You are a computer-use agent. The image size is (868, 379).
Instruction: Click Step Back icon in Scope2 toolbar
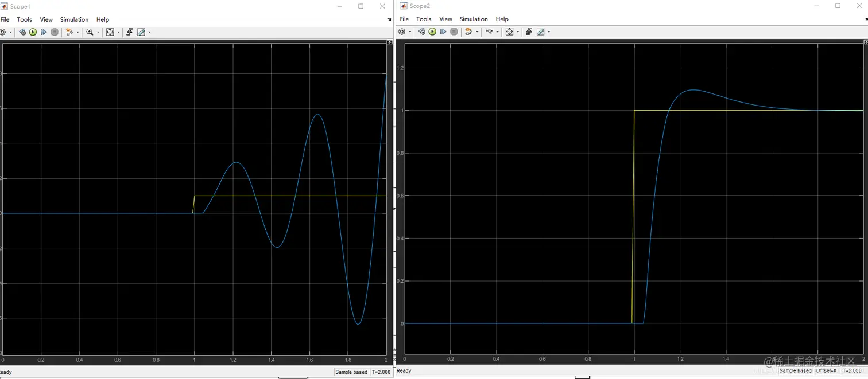(422, 32)
